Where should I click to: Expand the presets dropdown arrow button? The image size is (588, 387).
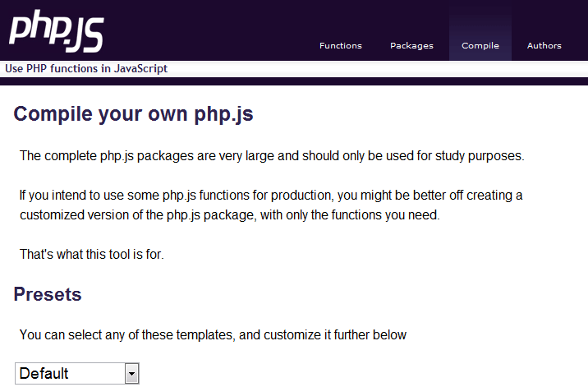point(131,374)
